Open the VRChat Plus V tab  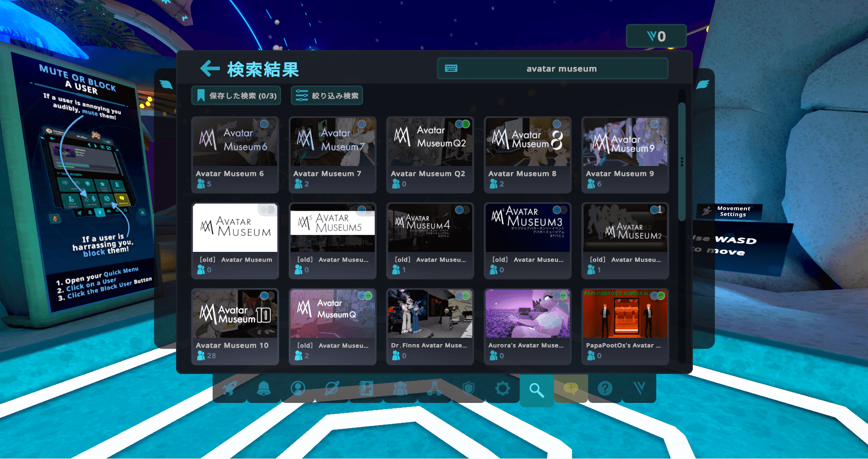(639, 388)
